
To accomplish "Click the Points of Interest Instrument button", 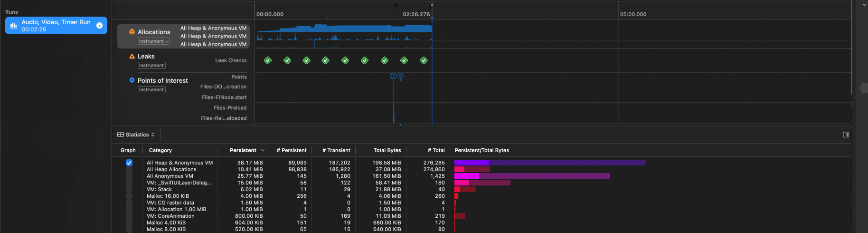I will pos(151,90).
